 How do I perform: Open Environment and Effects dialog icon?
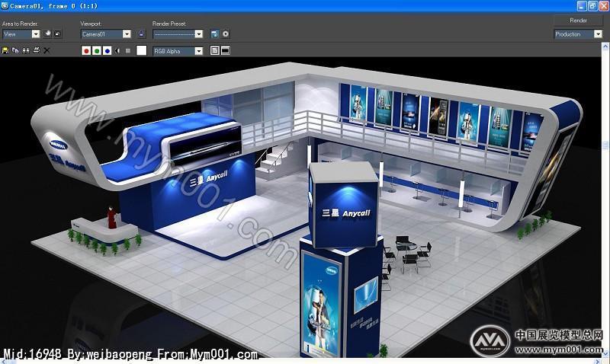(226, 34)
